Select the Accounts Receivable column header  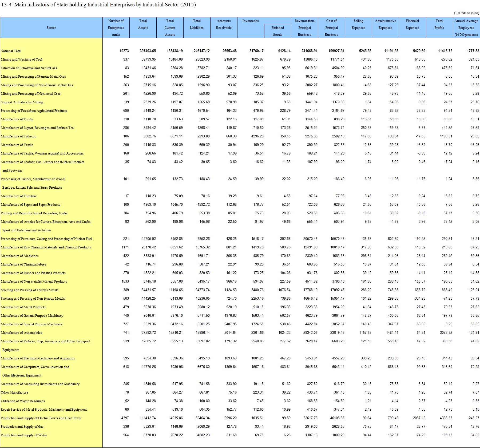(x=224, y=24)
